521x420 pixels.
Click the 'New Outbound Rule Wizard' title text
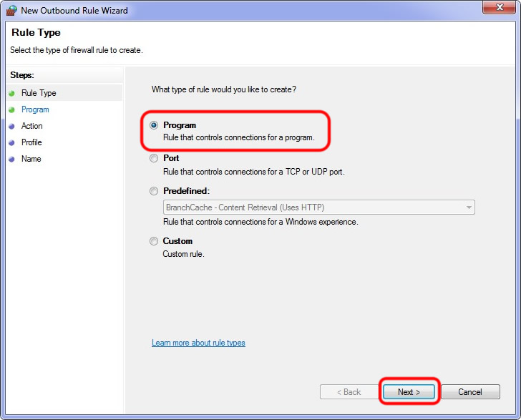click(x=74, y=11)
